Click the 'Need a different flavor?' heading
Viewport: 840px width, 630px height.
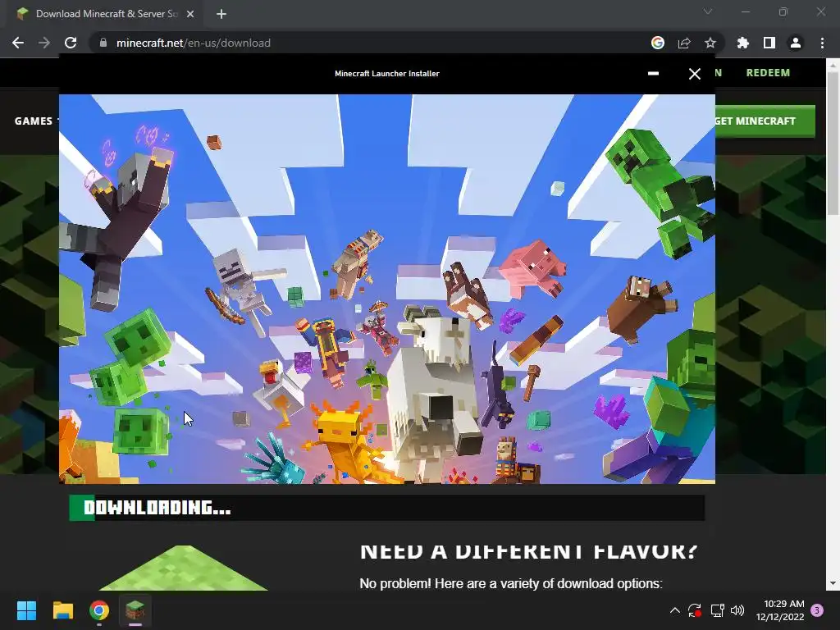pos(529,551)
